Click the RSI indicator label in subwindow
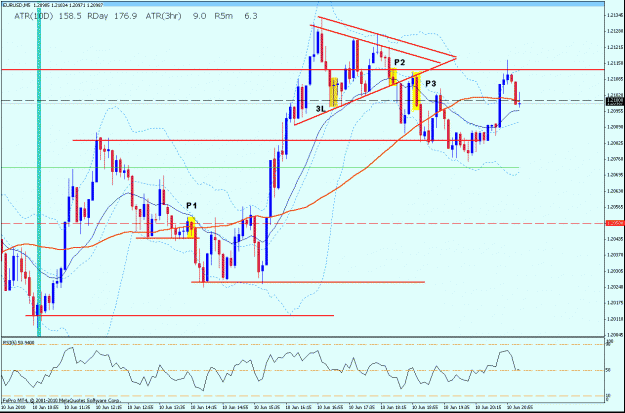Viewport: 625px width, 413px height. [x=19, y=342]
